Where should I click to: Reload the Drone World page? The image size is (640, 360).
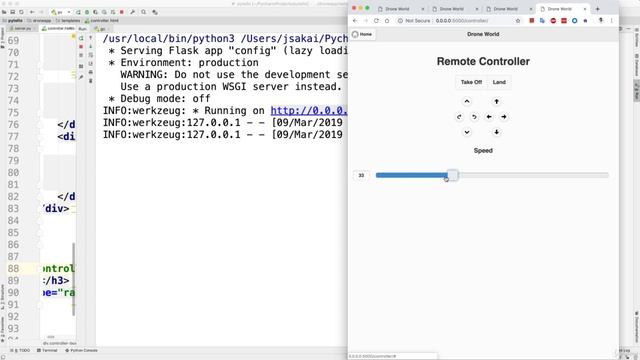pos(376,20)
